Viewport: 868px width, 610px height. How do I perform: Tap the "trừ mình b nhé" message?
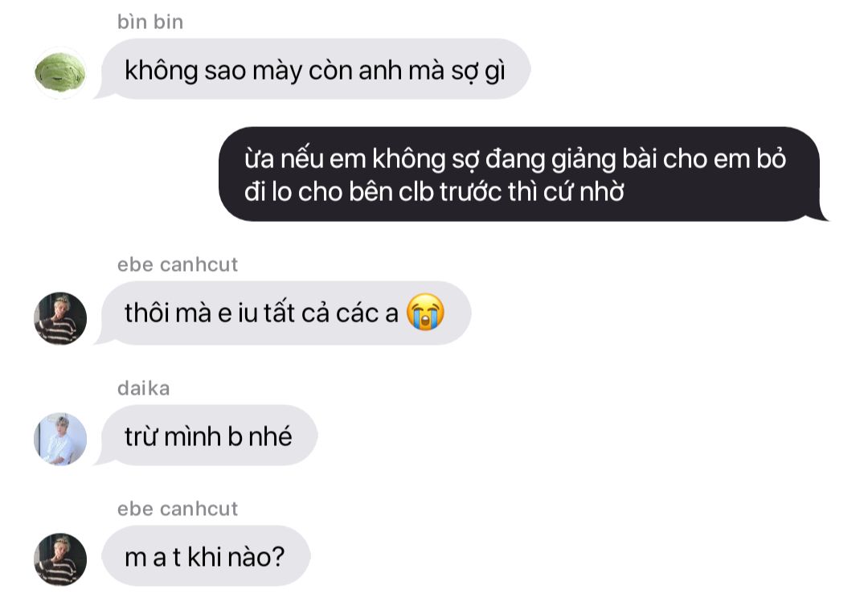click(x=207, y=436)
